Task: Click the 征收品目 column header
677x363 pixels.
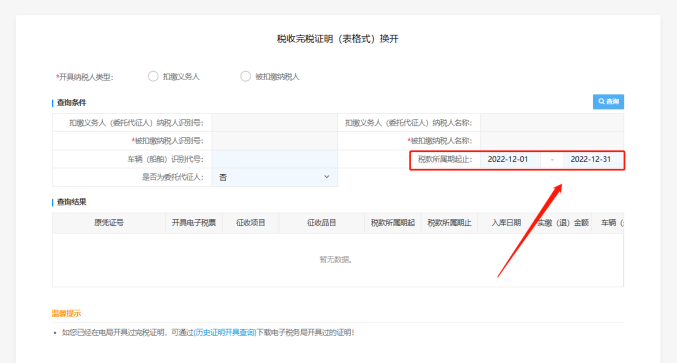Action: pos(322,223)
